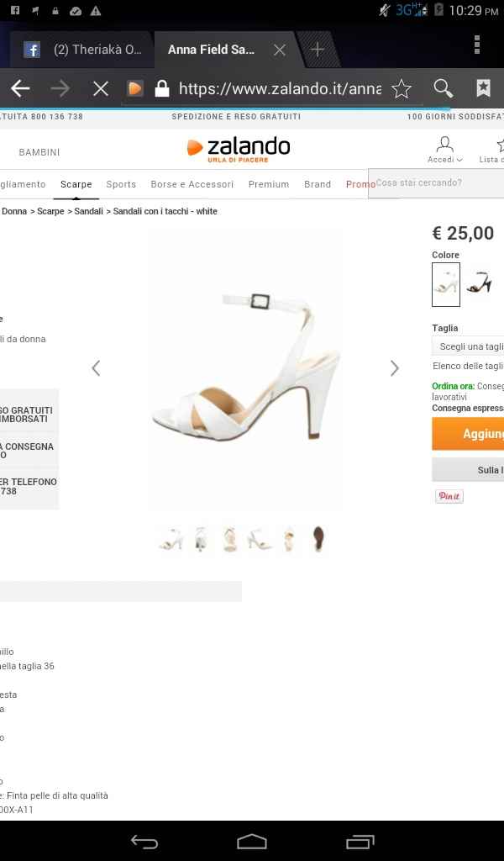Screen dimensions: 504x861
Task: Open the saved pages icon beside search
Action: coord(483,87)
